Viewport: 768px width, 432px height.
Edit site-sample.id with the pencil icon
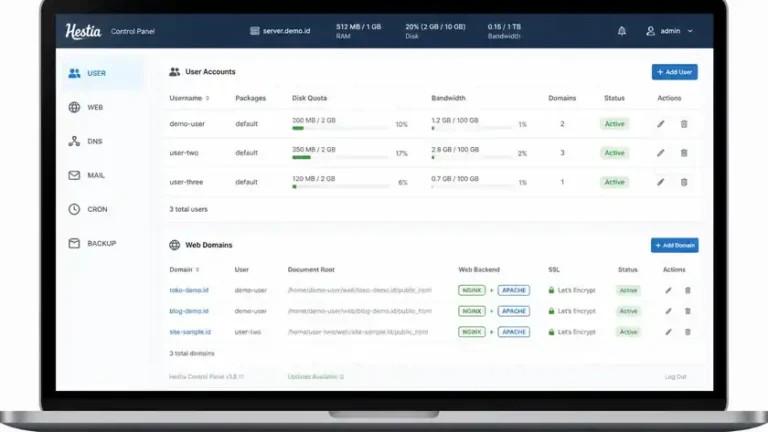(x=668, y=332)
